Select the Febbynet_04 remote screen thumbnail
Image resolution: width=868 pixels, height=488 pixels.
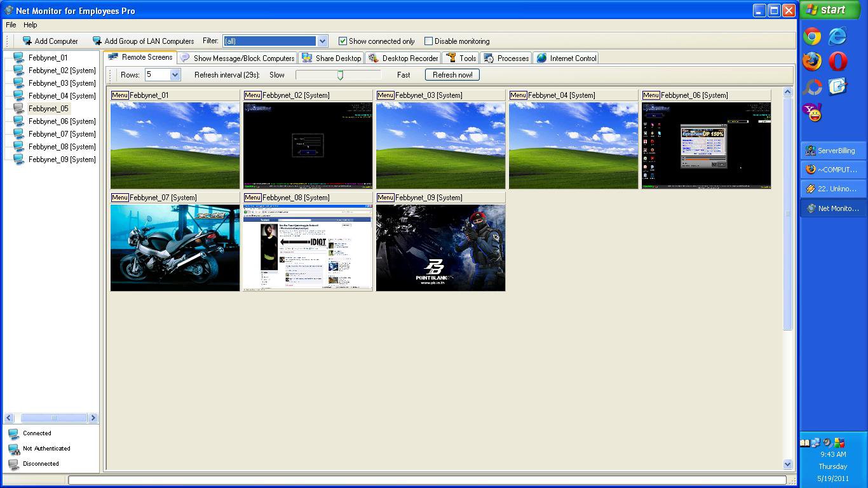(x=573, y=146)
